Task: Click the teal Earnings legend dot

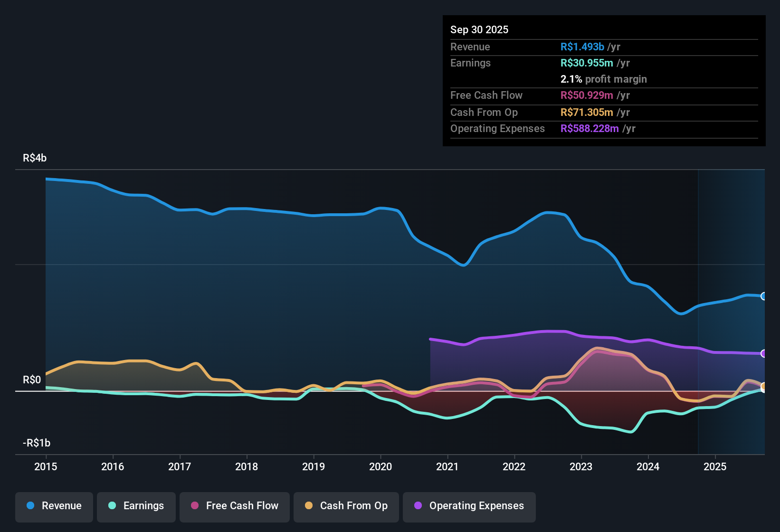Action: coord(112,506)
